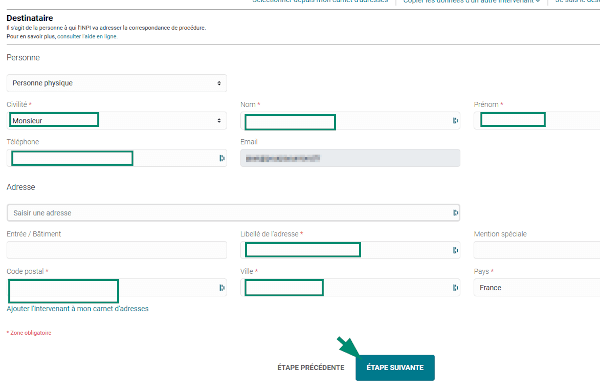Click into the Mention spéciale field
This screenshot has width=600, height=389.
(x=536, y=250)
